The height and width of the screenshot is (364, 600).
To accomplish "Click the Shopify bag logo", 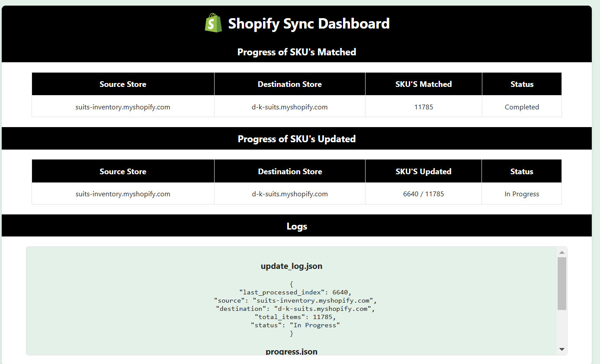I will click(x=213, y=22).
